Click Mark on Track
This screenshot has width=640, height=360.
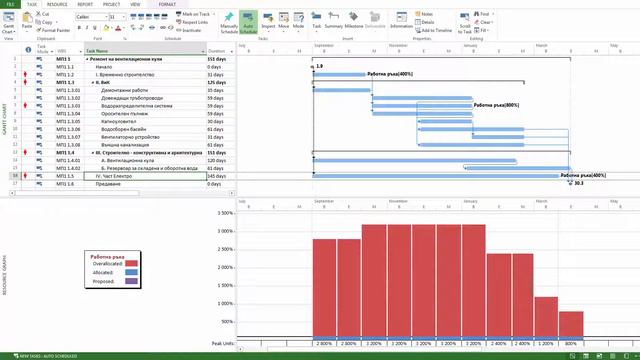tap(193, 14)
